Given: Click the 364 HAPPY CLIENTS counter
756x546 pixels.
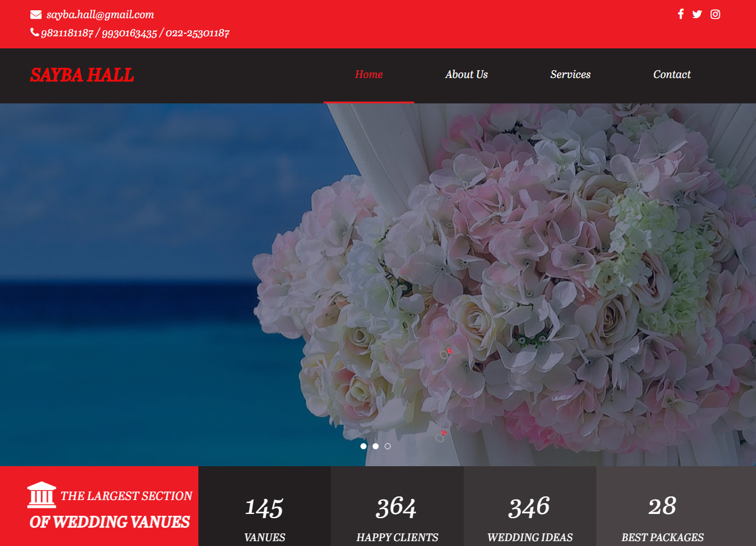Looking at the screenshot, I should tap(397, 514).
